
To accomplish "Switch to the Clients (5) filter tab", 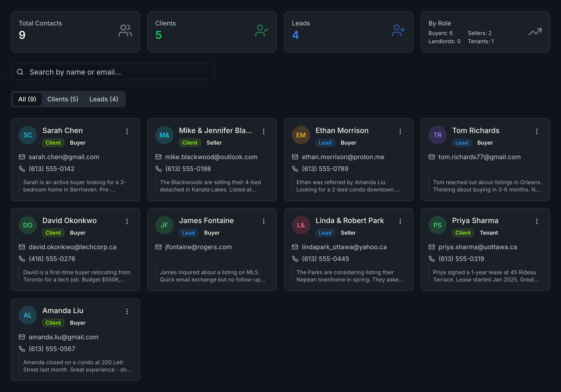I will point(63,99).
